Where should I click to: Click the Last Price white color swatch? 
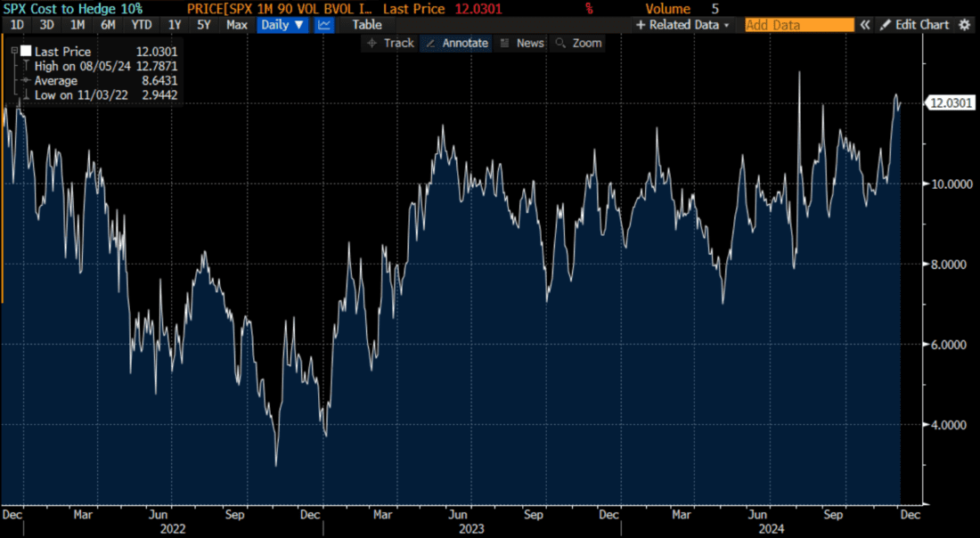pos(26,52)
